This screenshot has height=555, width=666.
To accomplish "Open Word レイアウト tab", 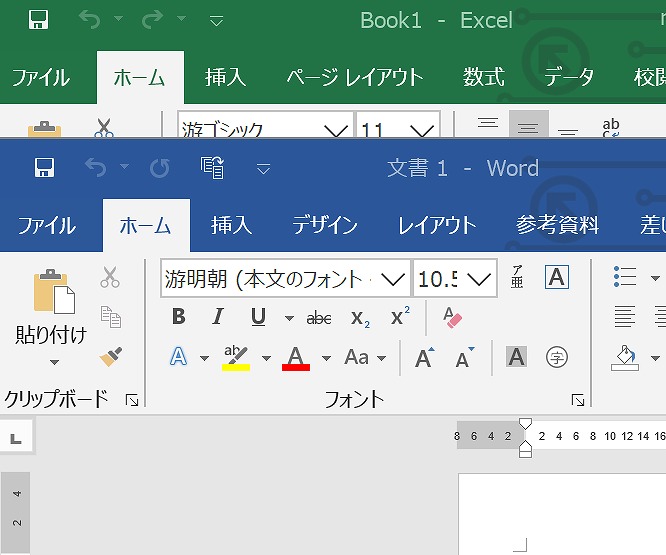I will [x=437, y=225].
